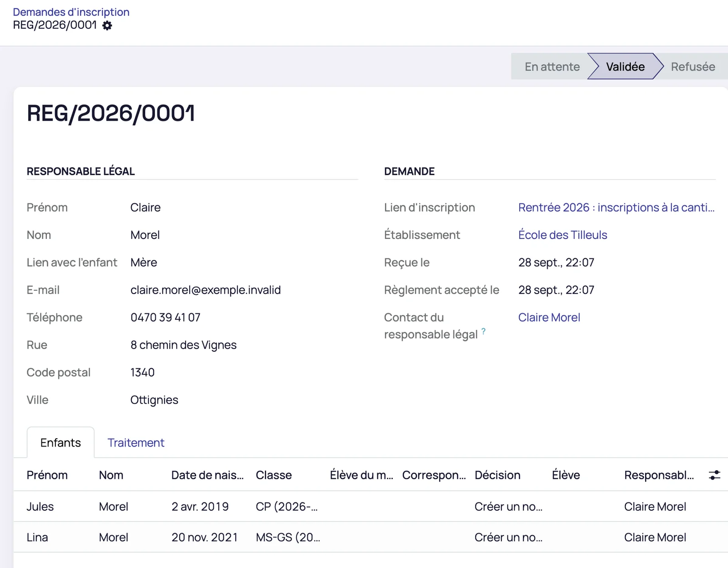This screenshot has height=568, width=728.
Task: Click the Règlement accepté le date value
Action: [556, 290]
